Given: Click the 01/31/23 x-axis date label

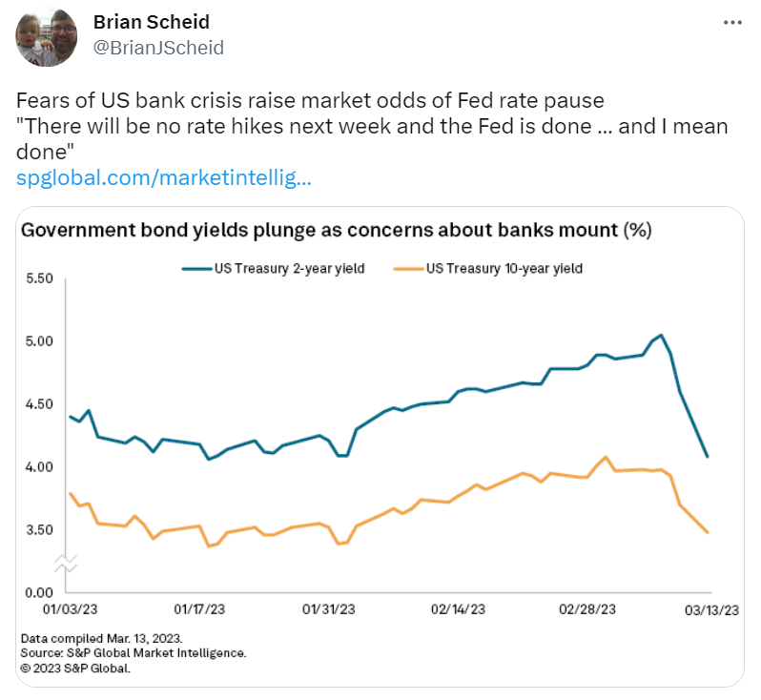Looking at the screenshot, I should [329, 608].
